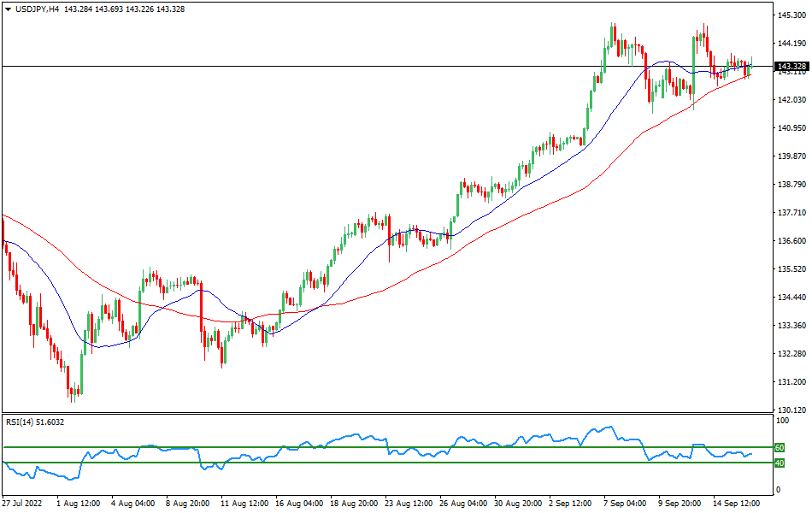
Task: Click the 100 label on RSI scale
Action: click(x=781, y=422)
